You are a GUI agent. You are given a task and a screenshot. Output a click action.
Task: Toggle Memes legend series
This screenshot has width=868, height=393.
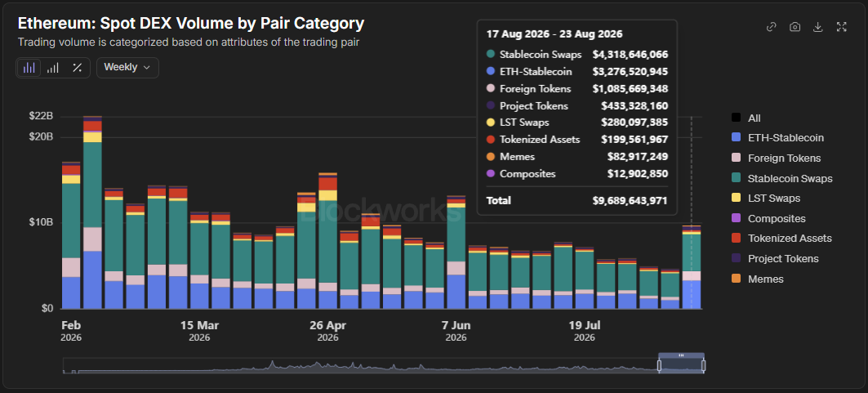[x=757, y=279]
